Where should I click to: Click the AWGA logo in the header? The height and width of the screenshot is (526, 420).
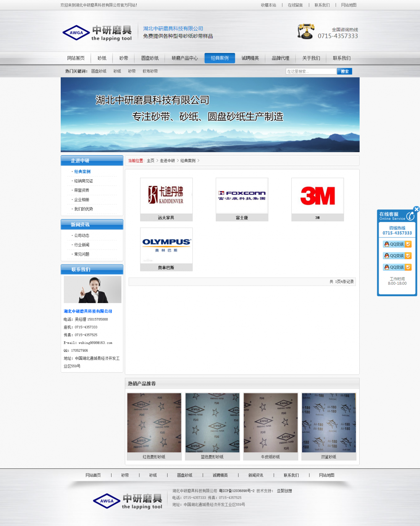coord(97,33)
